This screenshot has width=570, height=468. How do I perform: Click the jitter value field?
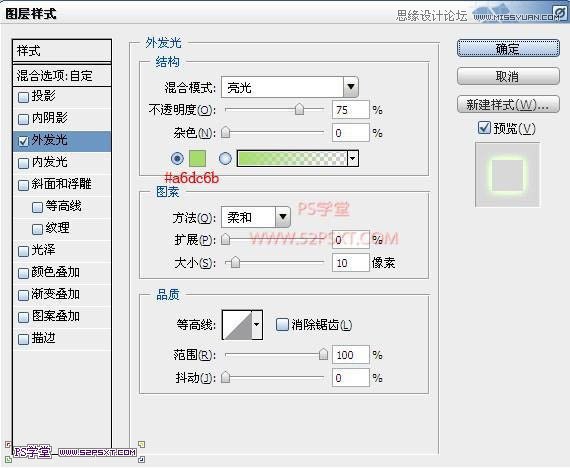tap(351, 378)
